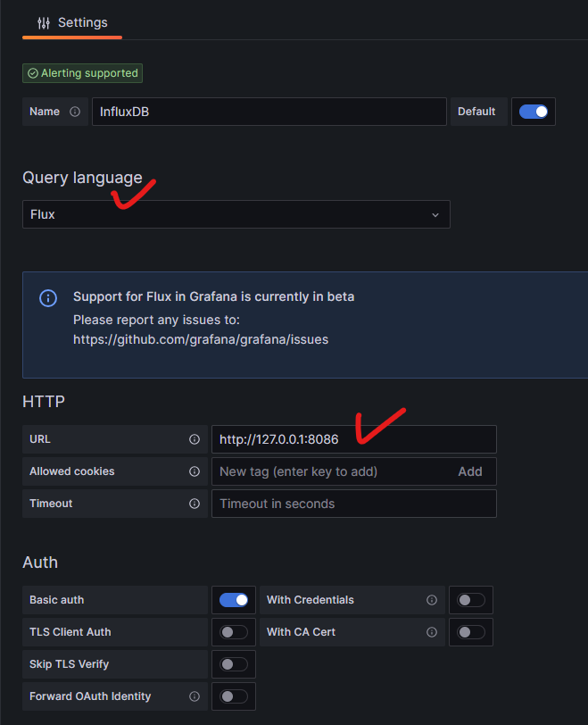Image resolution: width=588 pixels, height=725 pixels.
Task: Open the Settings tab
Action: pos(72,22)
